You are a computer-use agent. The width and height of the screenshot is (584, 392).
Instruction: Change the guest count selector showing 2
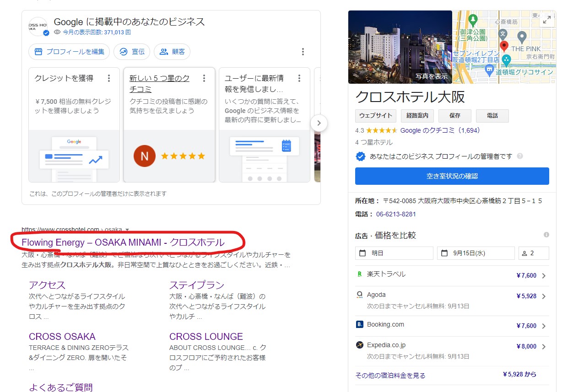coord(534,253)
